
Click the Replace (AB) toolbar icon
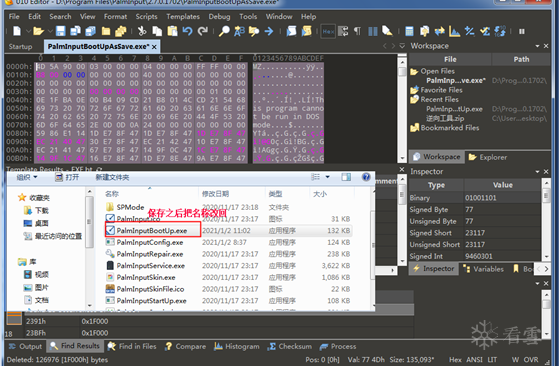click(x=239, y=31)
